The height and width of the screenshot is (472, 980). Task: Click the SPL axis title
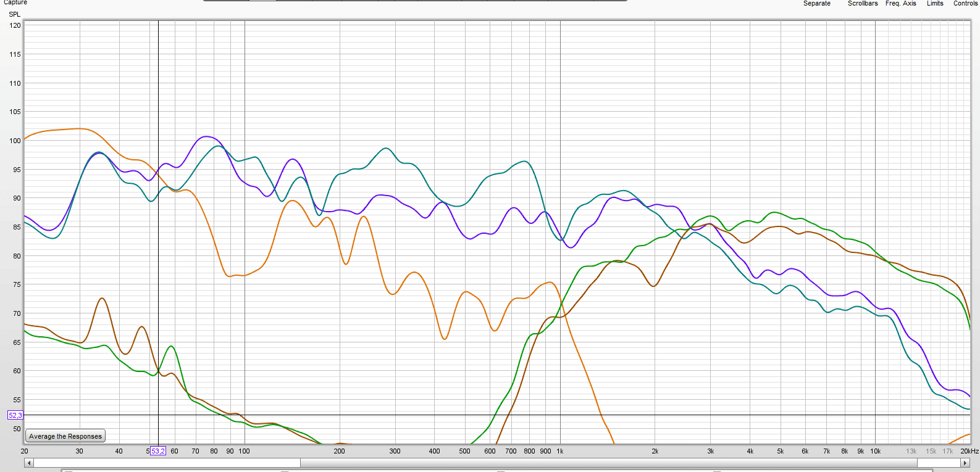coord(15,14)
